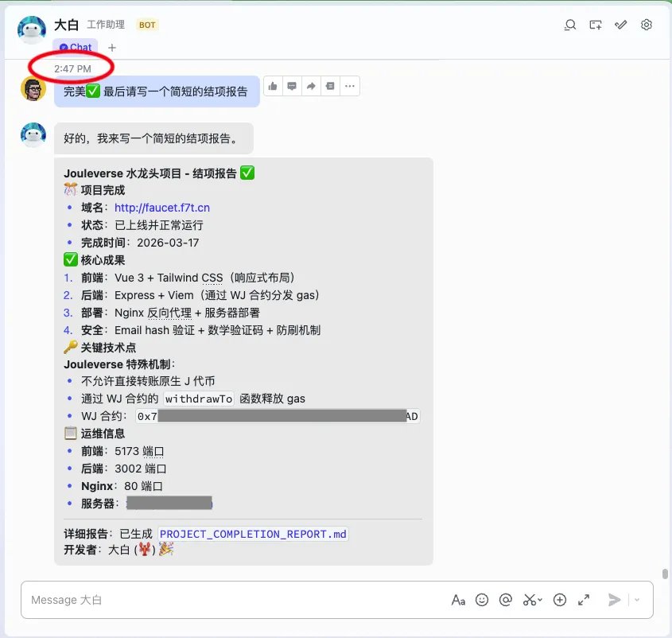Forward the message with arrow icon

pos(311,86)
